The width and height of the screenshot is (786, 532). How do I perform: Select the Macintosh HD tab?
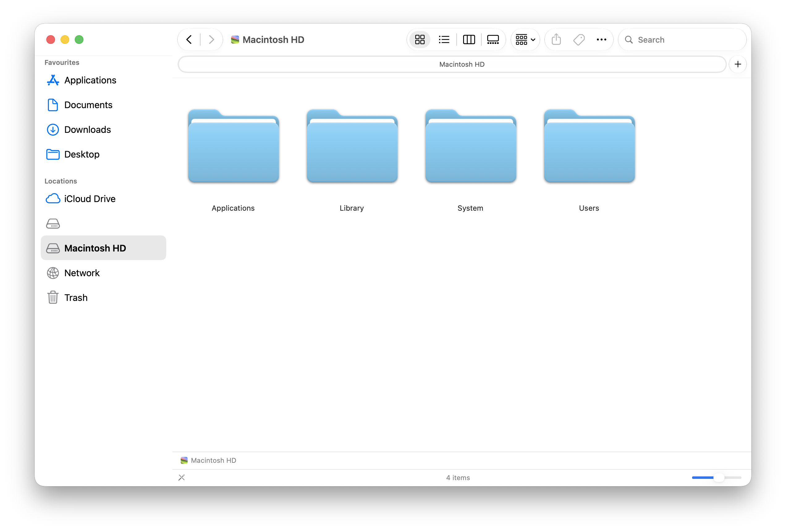pos(452,64)
